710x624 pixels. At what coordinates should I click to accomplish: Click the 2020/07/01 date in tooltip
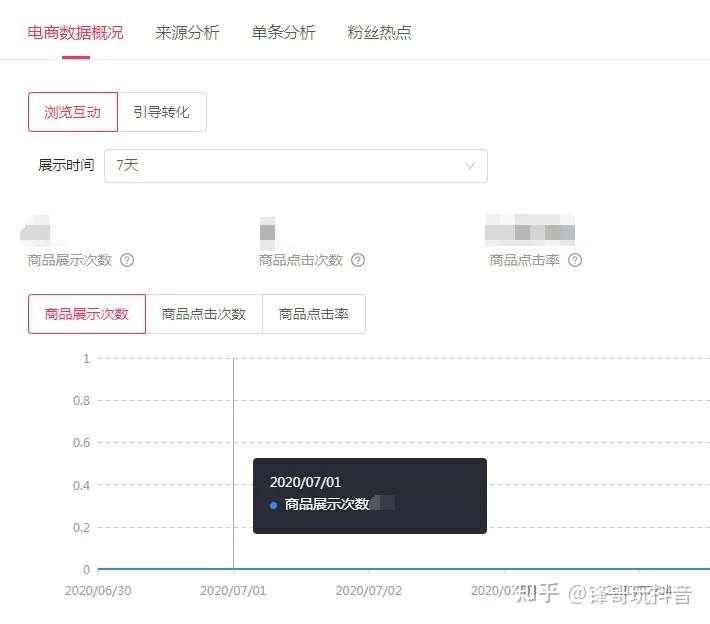pos(305,482)
